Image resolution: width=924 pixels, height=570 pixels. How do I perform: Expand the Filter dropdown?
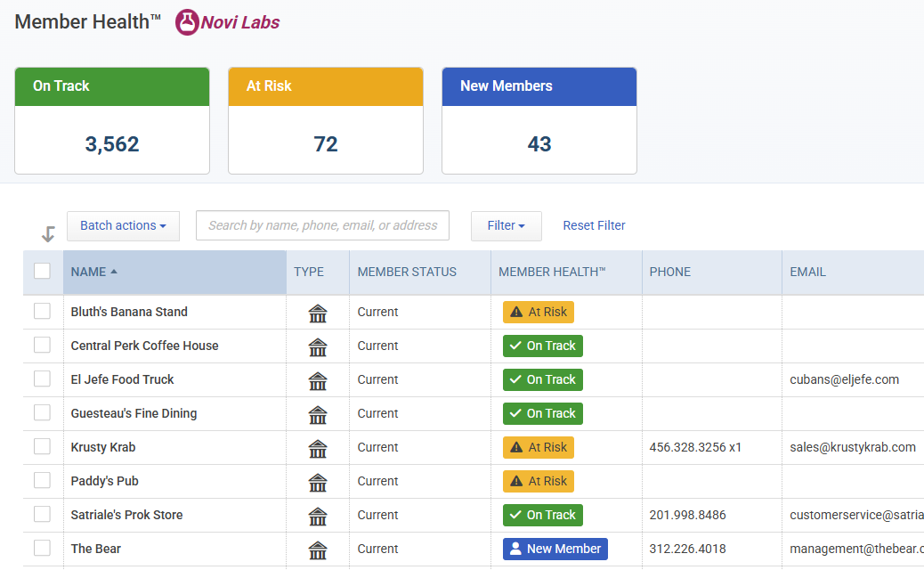click(x=506, y=226)
